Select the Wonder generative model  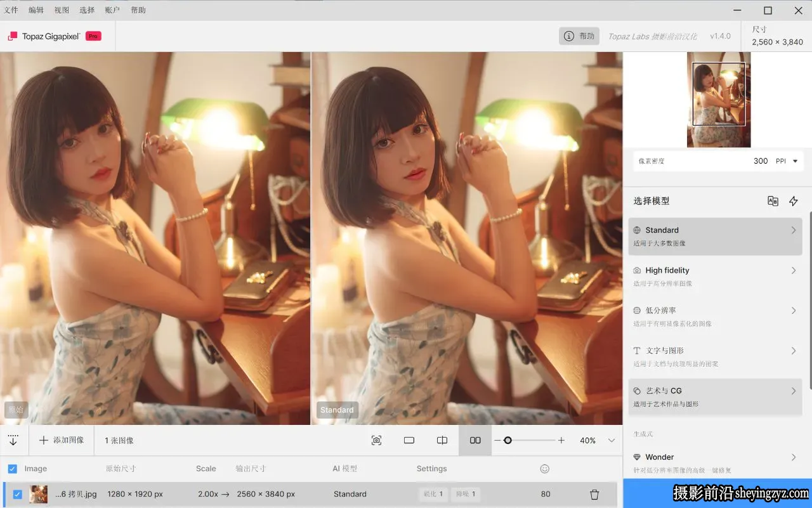(x=715, y=462)
